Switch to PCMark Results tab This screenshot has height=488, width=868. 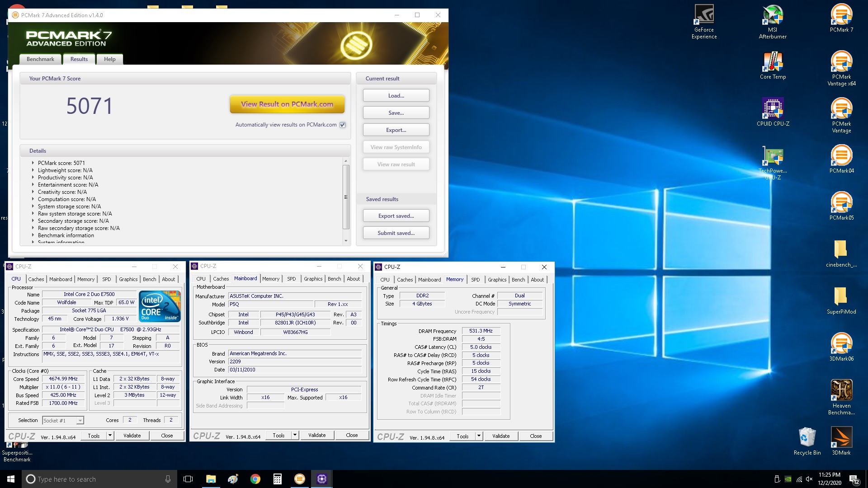coord(79,59)
